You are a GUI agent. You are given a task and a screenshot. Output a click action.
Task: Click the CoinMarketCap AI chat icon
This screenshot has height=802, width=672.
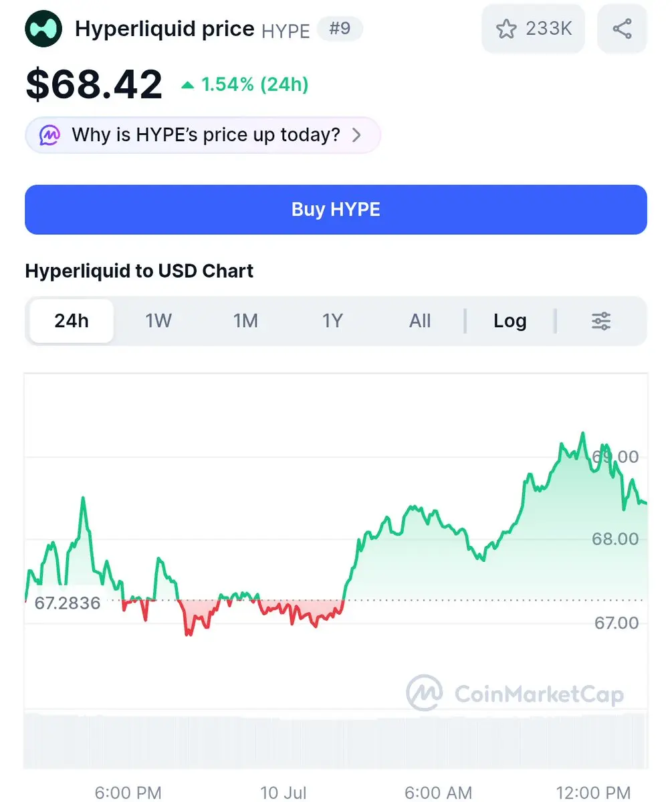pos(49,135)
